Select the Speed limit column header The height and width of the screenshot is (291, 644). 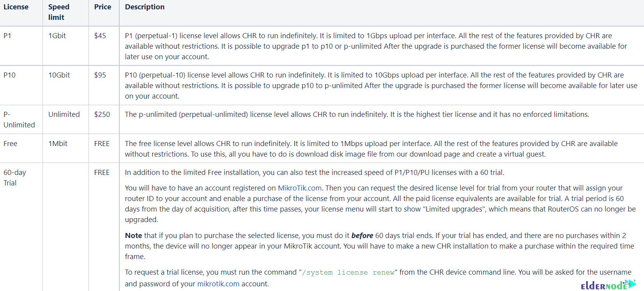click(x=59, y=12)
